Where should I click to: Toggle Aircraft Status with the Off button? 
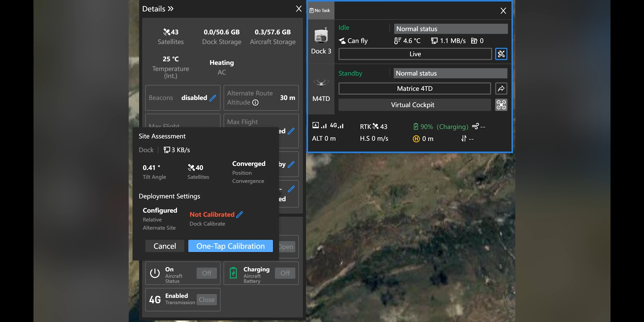[x=207, y=273]
